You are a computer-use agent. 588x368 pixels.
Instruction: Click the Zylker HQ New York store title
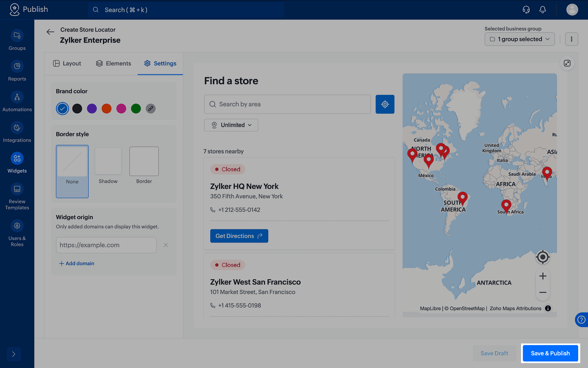pos(245,186)
